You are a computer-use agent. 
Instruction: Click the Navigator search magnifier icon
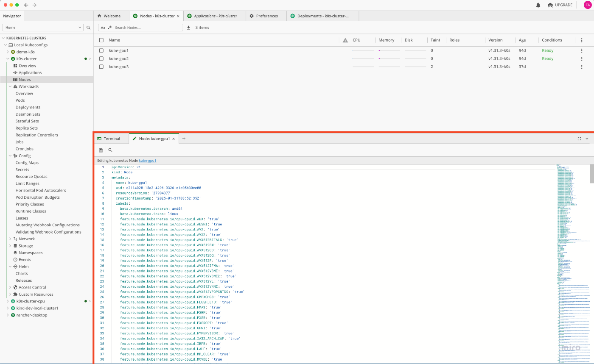[89, 27]
